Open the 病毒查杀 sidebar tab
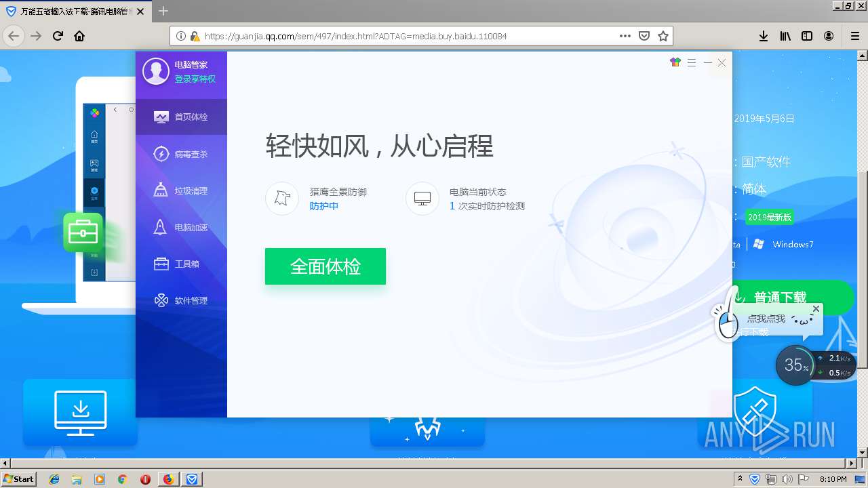 (181, 154)
